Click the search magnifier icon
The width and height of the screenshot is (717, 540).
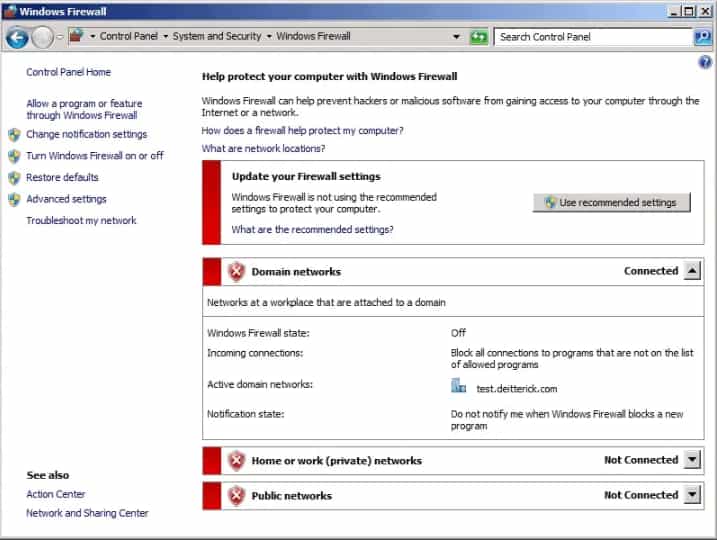(x=702, y=37)
